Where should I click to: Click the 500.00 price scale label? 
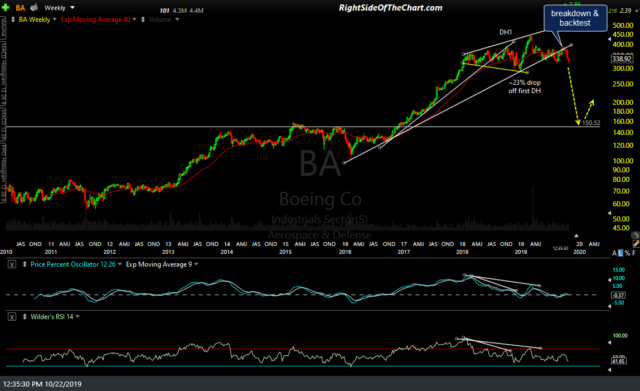coord(622,25)
